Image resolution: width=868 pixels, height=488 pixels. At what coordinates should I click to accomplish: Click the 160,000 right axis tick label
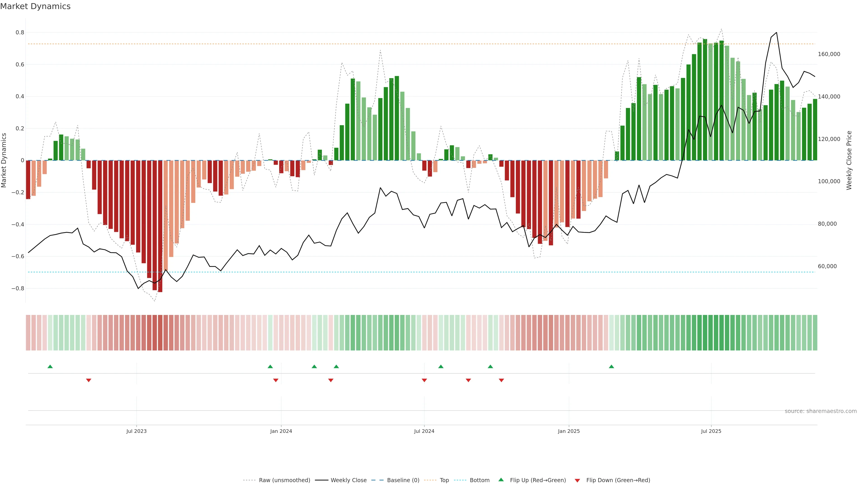point(829,54)
